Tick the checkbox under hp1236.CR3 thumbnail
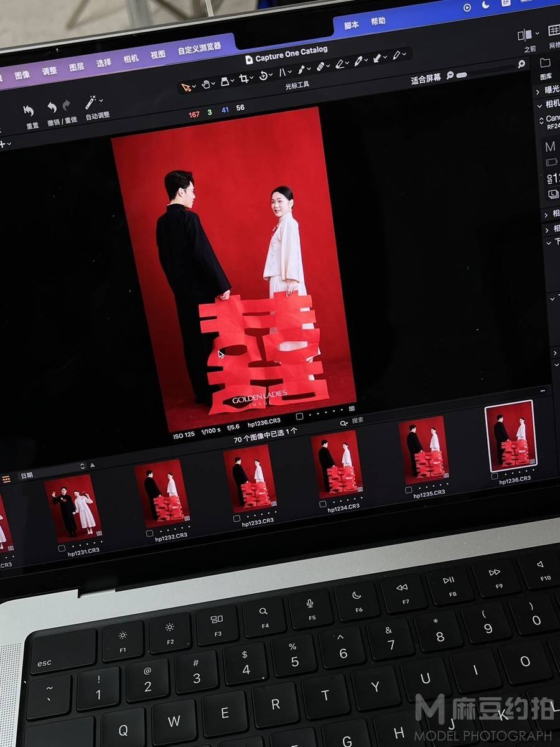 click(494, 476)
